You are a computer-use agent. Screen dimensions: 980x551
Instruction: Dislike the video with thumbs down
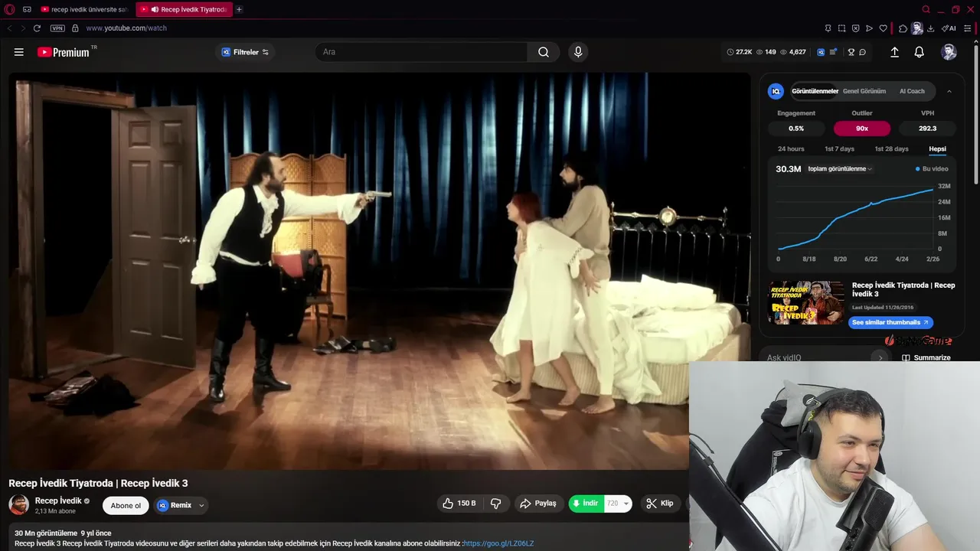click(x=496, y=504)
